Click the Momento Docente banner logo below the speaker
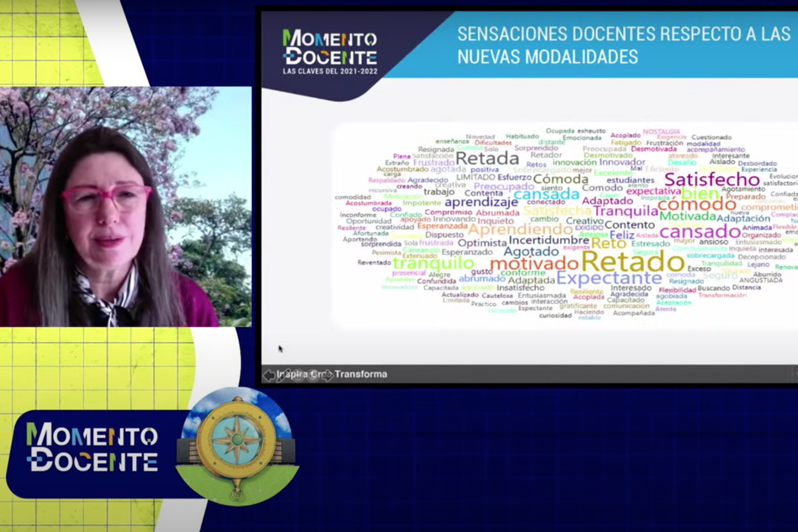Image resolution: width=798 pixels, height=532 pixels. pyautogui.click(x=92, y=447)
